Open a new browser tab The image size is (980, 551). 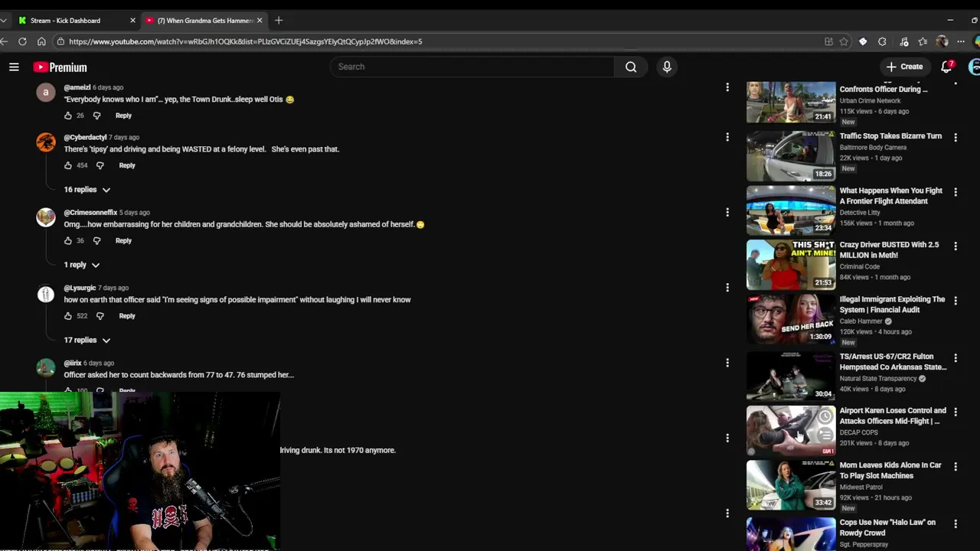point(279,21)
